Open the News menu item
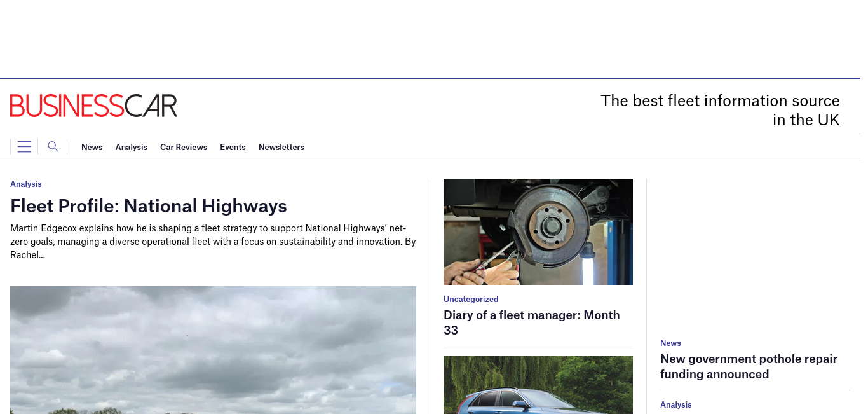The width and height of the screenshot is (868, 414). 92,147
